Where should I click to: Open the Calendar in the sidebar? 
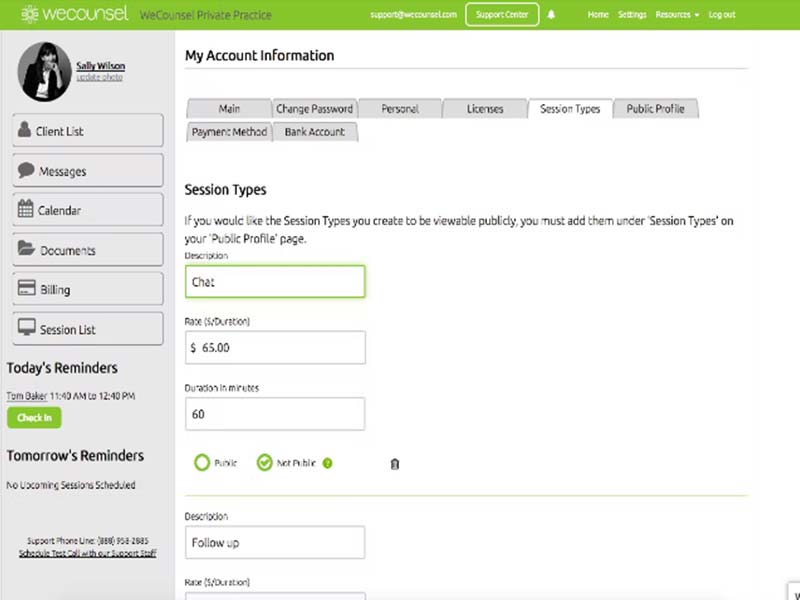pos(88,210)
